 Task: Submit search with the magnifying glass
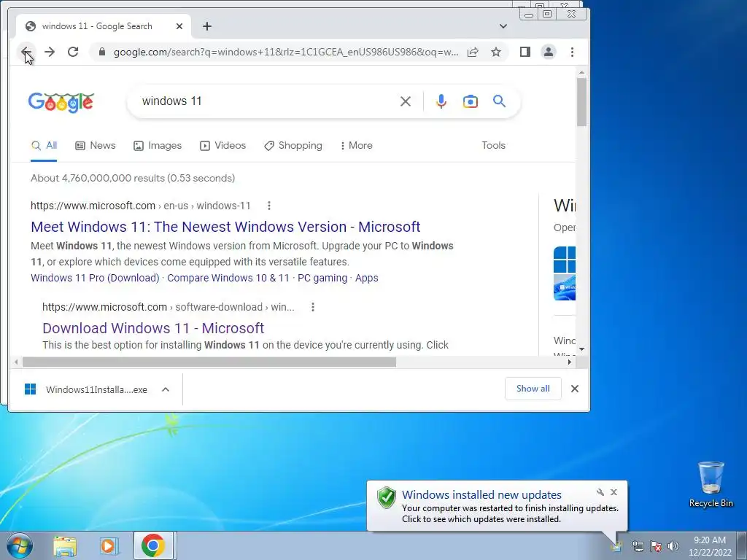pyautogui.click(x=499, y=101)
